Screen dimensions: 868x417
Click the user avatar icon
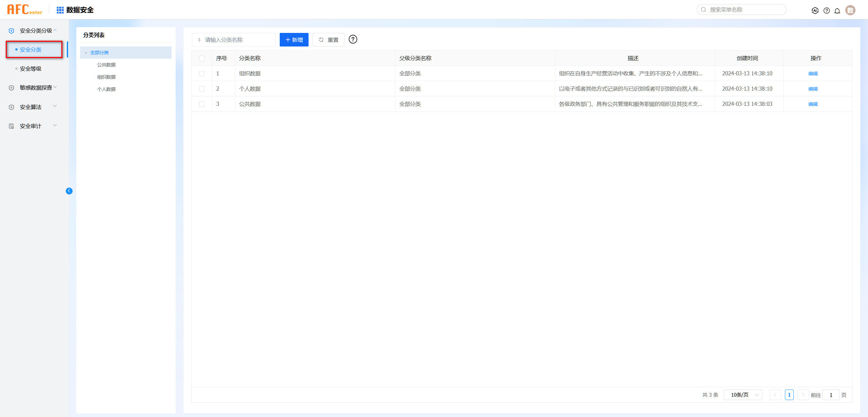850,10
